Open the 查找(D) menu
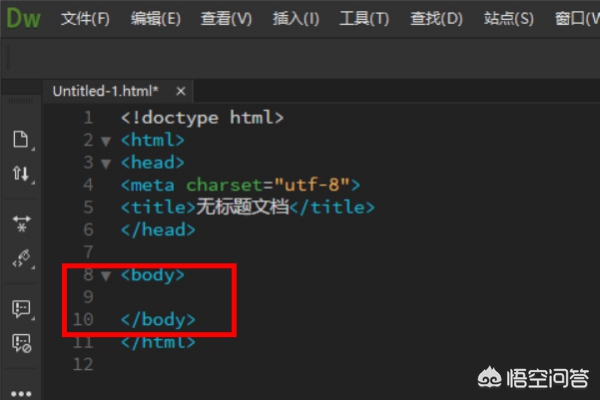 [x=437, y=18]
